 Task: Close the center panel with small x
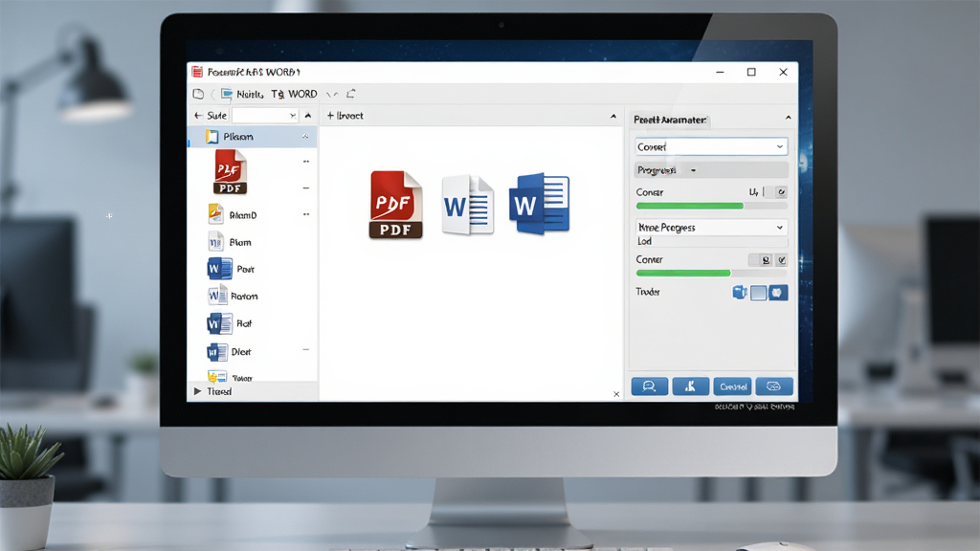tap(616, 394)
